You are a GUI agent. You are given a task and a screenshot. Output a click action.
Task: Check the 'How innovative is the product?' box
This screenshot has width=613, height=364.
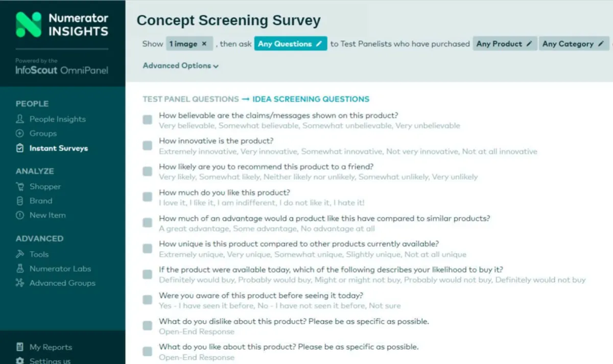(x=148, y=145)
